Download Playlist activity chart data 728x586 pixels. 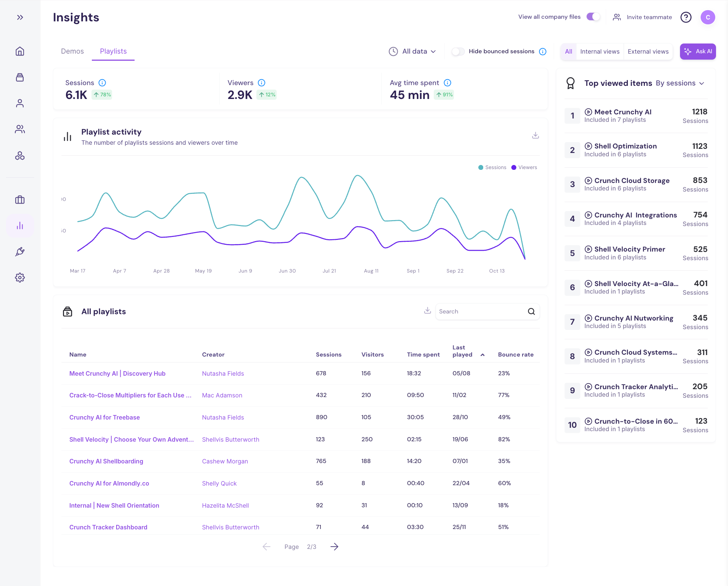pyautogui.click(x=535, y=135)
